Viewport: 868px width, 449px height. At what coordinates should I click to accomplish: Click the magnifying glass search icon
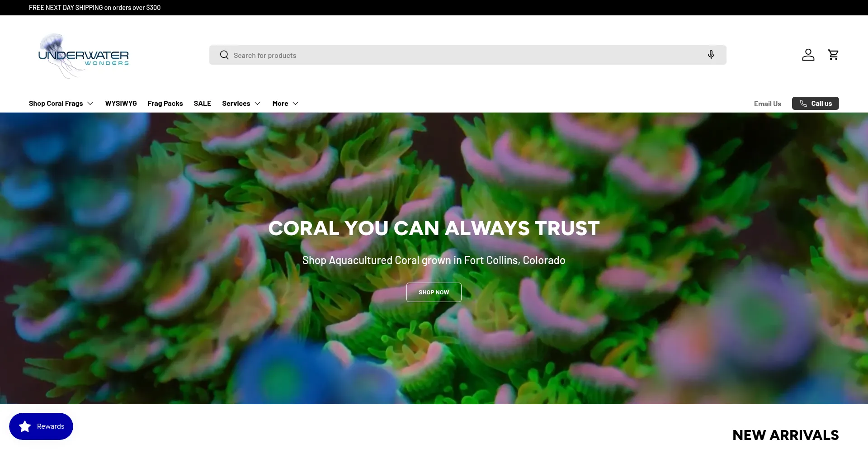coord(224,55)
